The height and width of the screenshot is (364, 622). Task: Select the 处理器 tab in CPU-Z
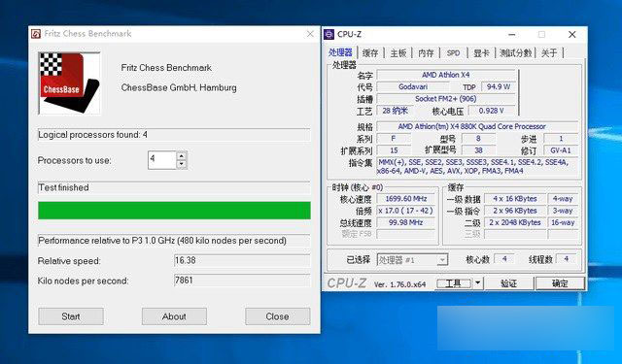pyautogui.click(x=340, y=52)
